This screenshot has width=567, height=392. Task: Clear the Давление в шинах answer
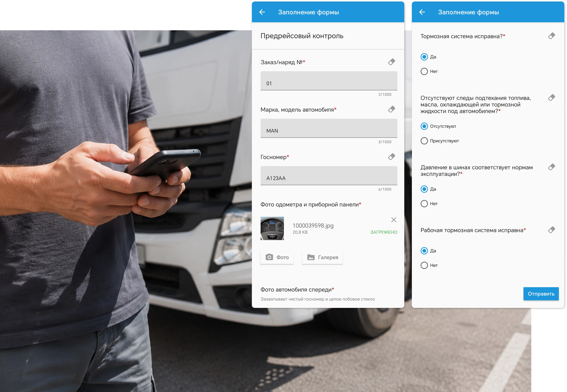552,167
